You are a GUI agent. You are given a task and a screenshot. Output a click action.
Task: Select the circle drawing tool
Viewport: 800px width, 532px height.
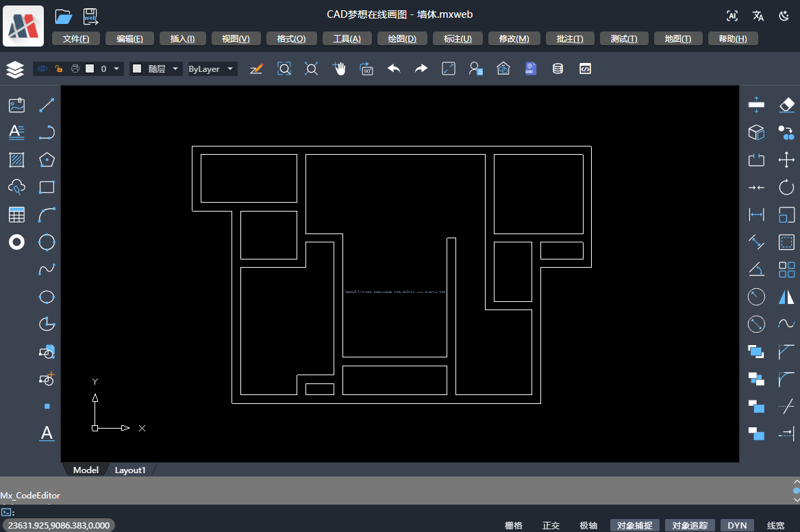click(x=47, y=242)
